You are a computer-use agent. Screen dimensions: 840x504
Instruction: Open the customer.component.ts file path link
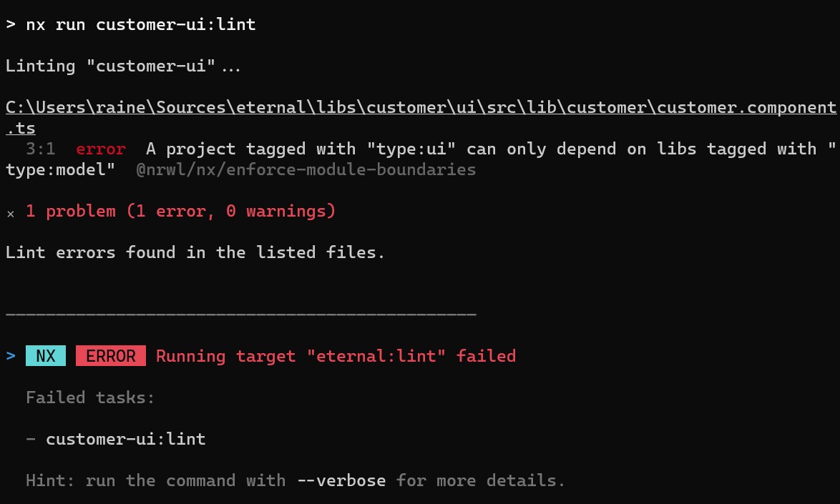420,108
